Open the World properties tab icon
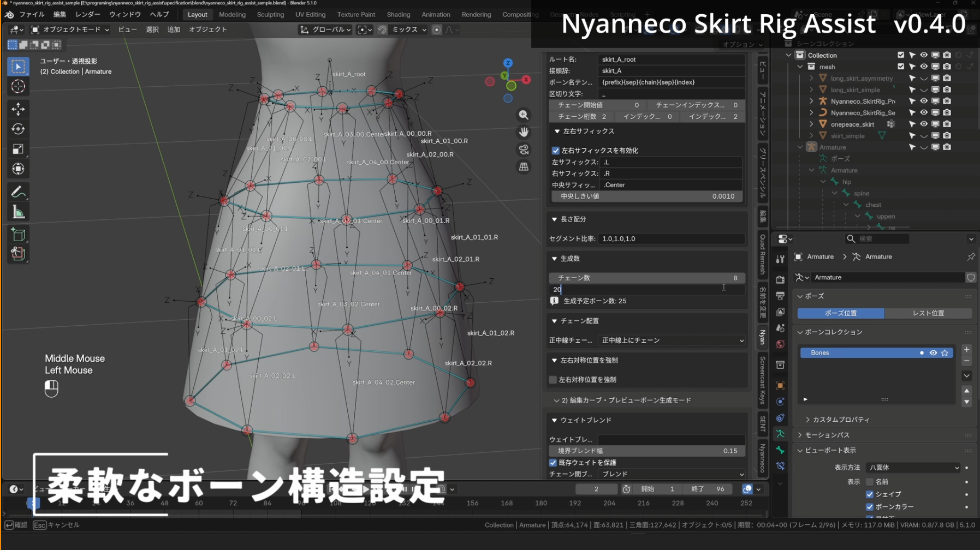 (780, 344)
